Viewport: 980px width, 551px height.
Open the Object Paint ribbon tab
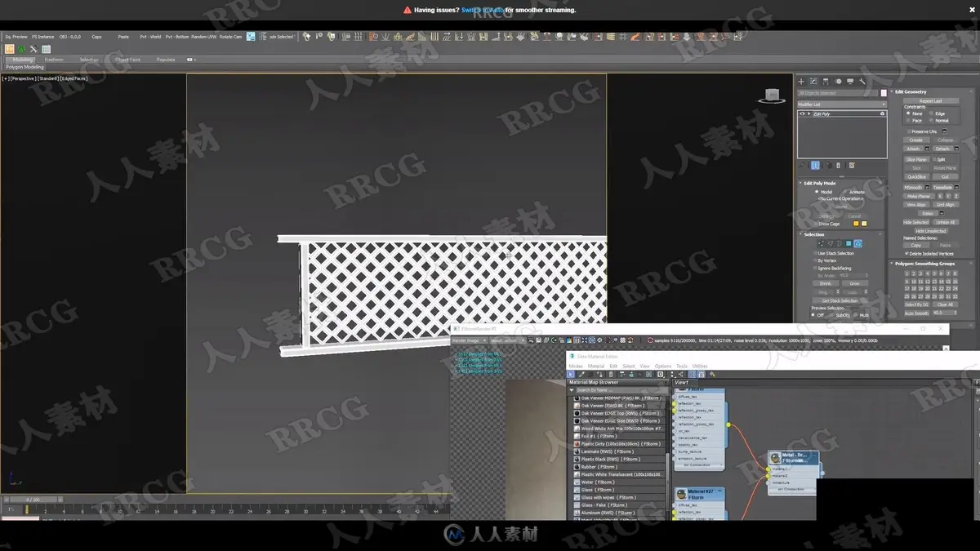(x=127, y=60)
